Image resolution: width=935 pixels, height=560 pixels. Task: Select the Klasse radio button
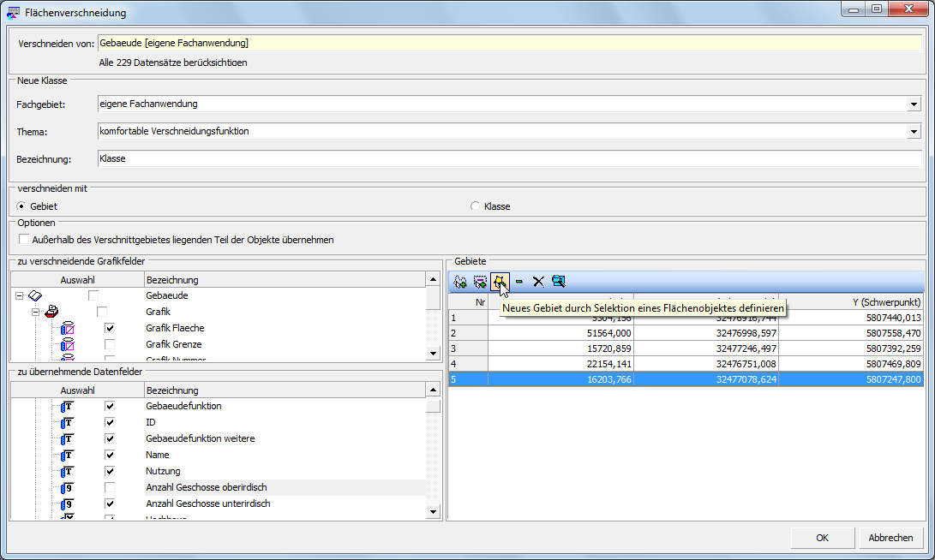476,206
